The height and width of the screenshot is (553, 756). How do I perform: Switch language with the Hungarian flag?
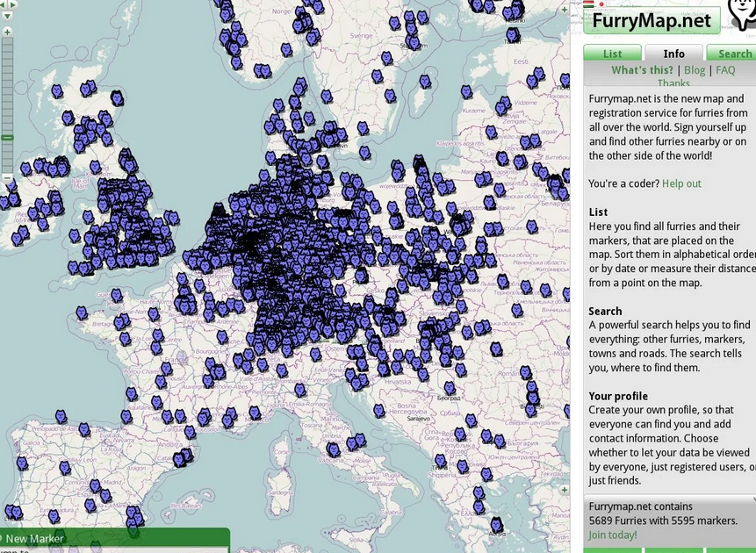[587, 4]
